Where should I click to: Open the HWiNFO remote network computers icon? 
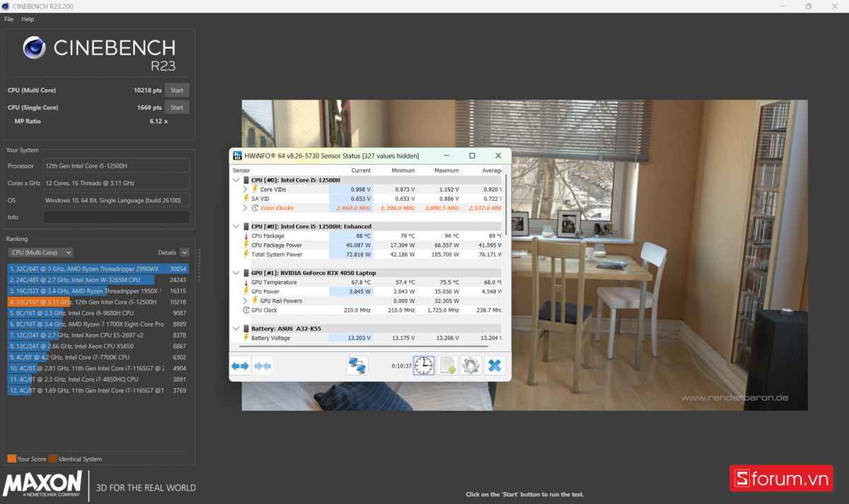tap(357, 365)
